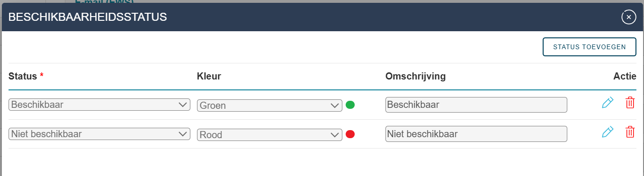Click the Status column header
Viewport: 644px width, 176px height.
(23, 76)
